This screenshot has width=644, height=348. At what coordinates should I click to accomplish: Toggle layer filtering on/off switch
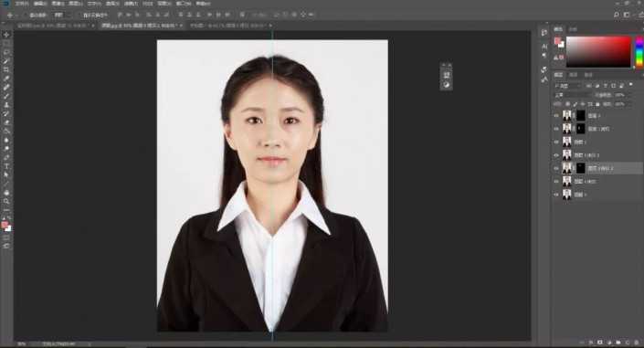631,85
